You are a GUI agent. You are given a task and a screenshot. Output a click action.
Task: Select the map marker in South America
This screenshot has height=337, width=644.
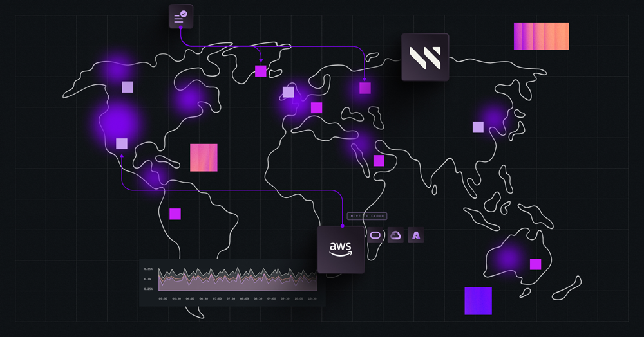coord(175,214)
